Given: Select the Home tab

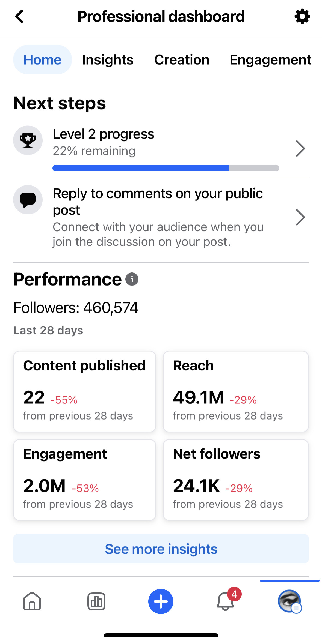Looking at the screenshot, I should [42, 60].
